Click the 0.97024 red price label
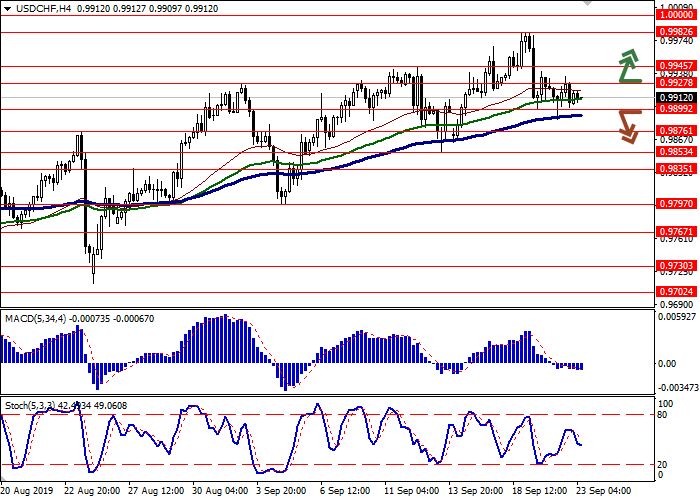The width and height of the screenshot is (700, 500). (x=676, y=291)
